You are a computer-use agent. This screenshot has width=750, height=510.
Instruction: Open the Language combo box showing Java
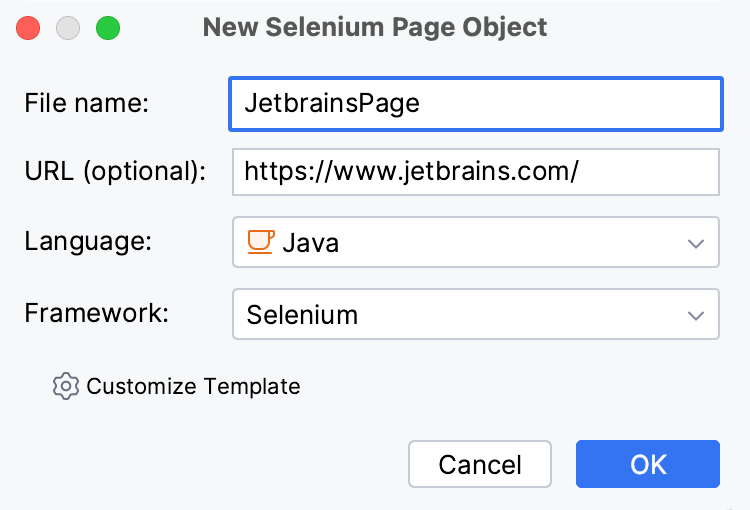(475, 242)
